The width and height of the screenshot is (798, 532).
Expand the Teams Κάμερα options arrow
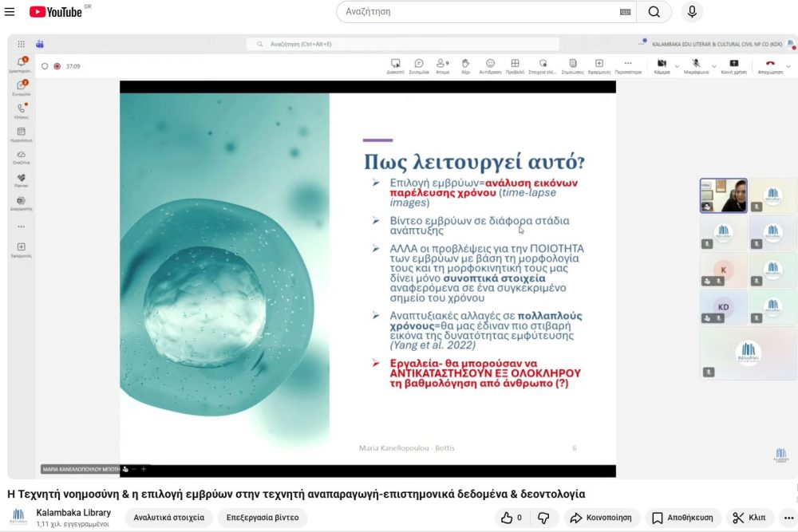[x=678, y=65]
